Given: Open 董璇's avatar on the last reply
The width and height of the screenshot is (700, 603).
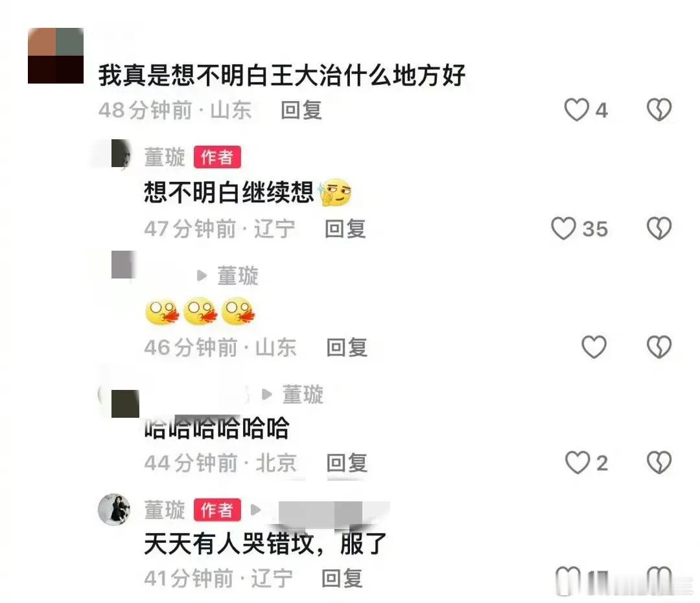Looking at the screenshot, I should pyautogui.click(x=114, y=510).
